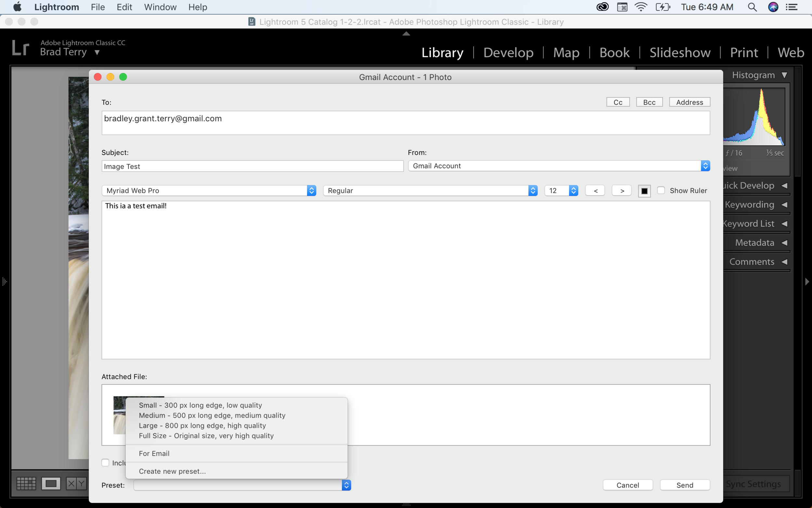
Task: Open the Lightroom application menu
Action: pyautogui.click(x=57, y=7)
